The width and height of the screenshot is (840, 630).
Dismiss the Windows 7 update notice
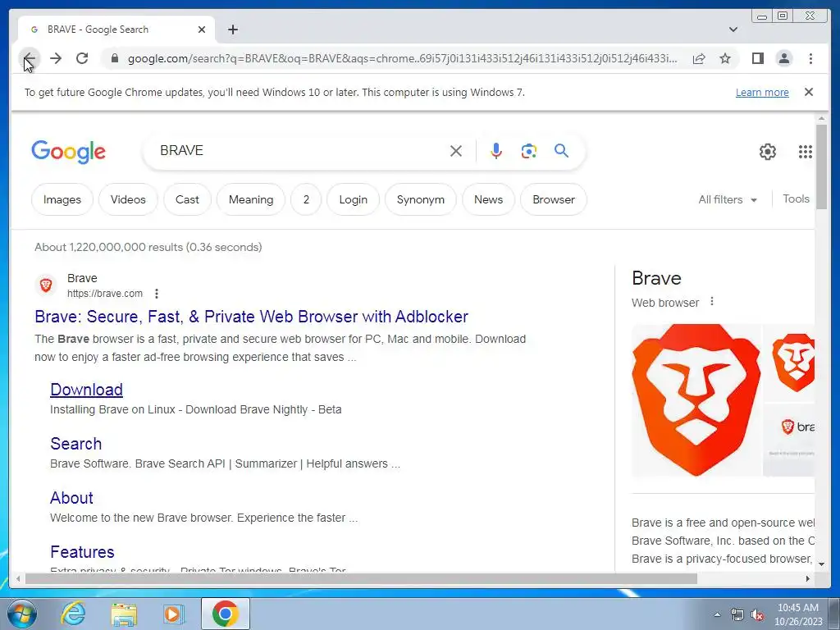[x=809, y=92]
